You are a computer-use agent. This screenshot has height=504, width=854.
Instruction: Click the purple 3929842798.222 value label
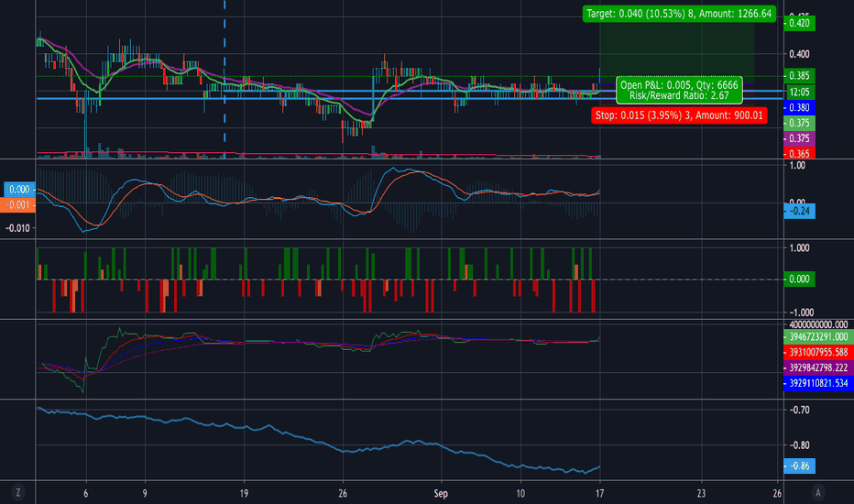818,367
